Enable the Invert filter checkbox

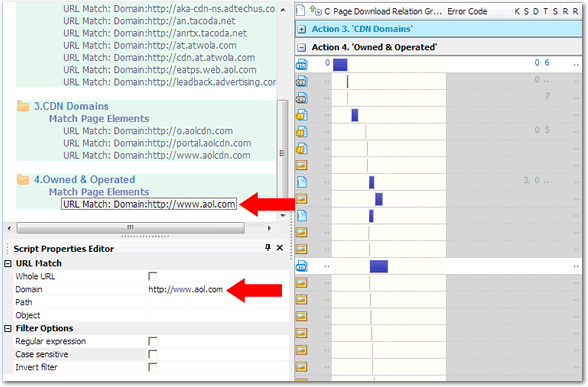click(153, 367)
